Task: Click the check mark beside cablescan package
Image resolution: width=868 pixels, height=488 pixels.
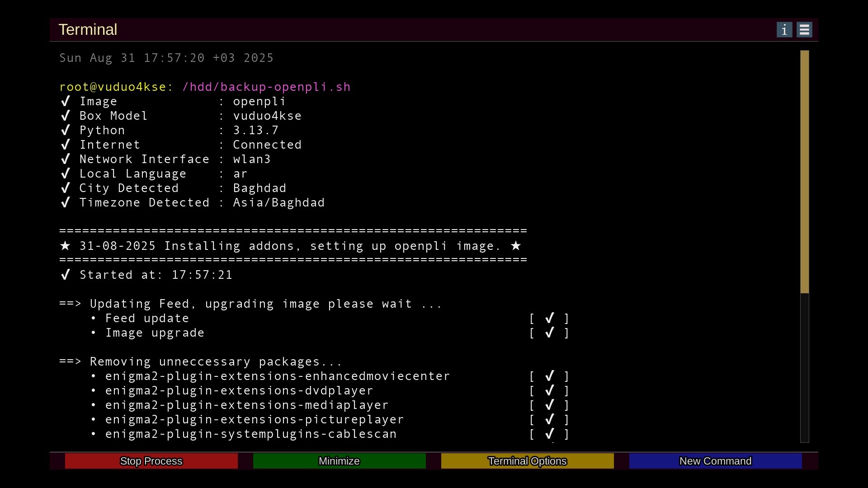Action: [x=550, y=434]
